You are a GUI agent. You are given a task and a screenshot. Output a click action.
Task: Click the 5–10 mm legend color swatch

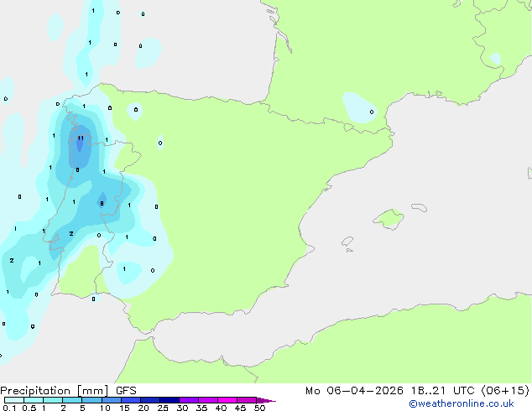(x=91, y=400)
